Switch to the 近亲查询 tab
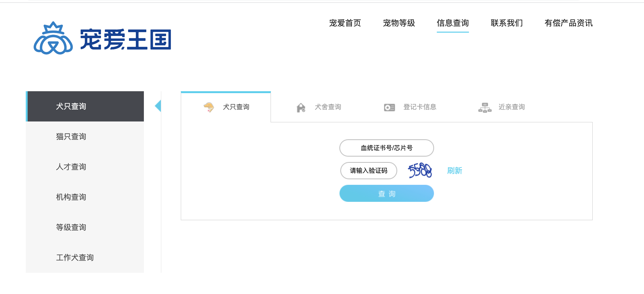 [x=511, y=107]
